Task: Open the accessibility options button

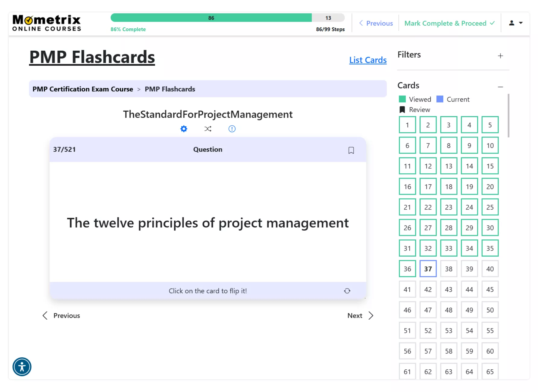Action: [x=22, y=367]
